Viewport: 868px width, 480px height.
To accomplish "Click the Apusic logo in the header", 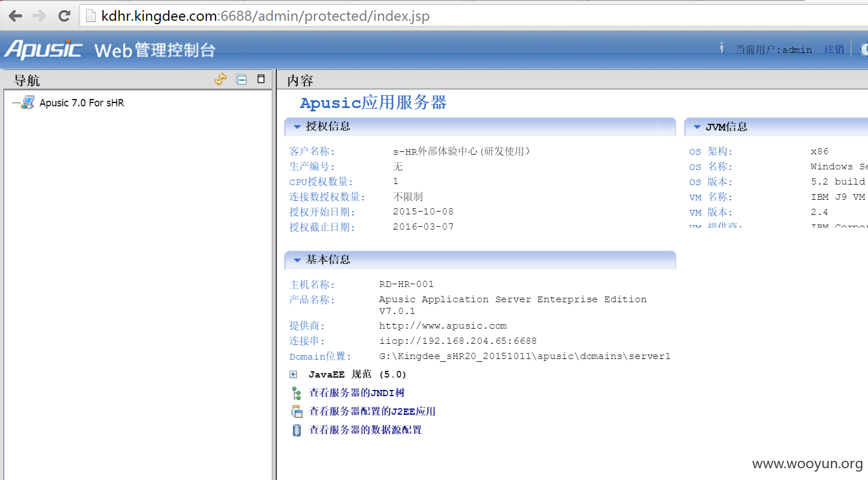I will tap(44, 50).
